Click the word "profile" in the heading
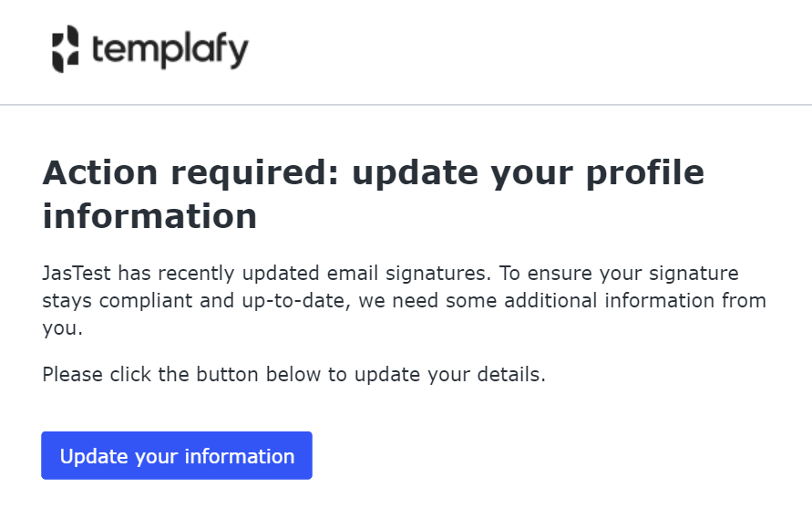 pos(644,173)
